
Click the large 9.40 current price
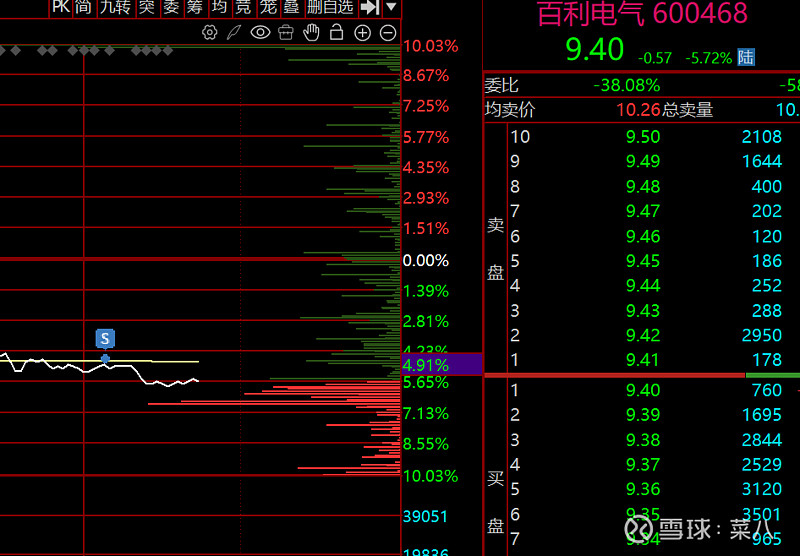tap(594, 49)
